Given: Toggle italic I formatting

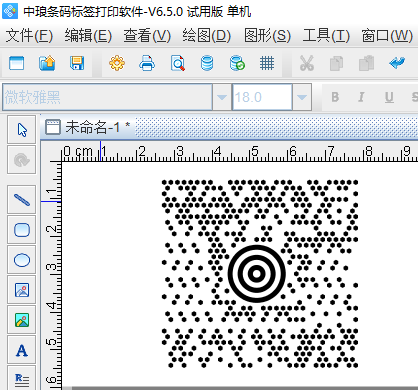Looking at the screenshot, I should point(361,97).
